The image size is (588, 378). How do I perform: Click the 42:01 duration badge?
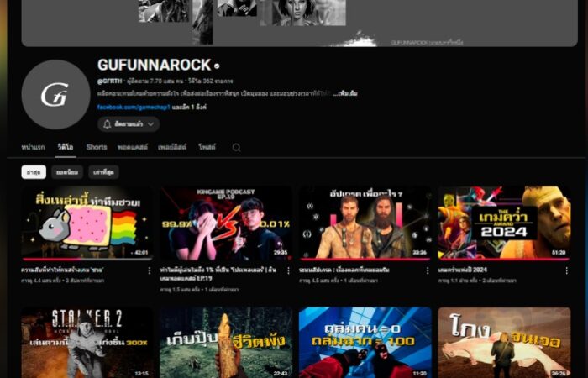click(x=140, y=253)
